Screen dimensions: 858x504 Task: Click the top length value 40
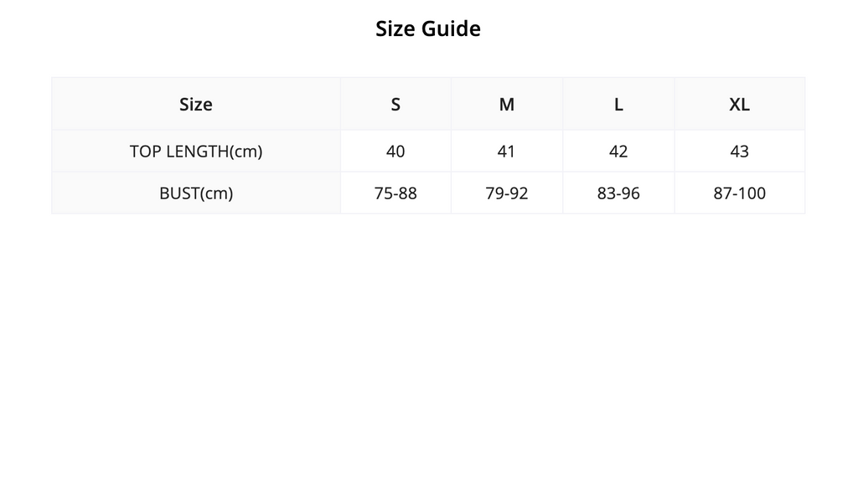[395, 152]
